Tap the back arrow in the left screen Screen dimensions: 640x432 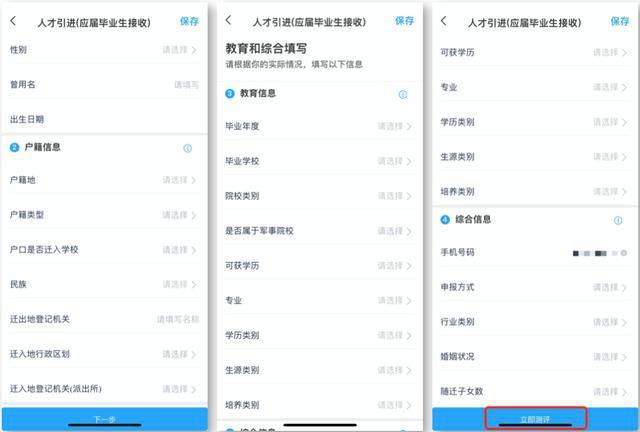pyautogui.click(x=13, y=21)
